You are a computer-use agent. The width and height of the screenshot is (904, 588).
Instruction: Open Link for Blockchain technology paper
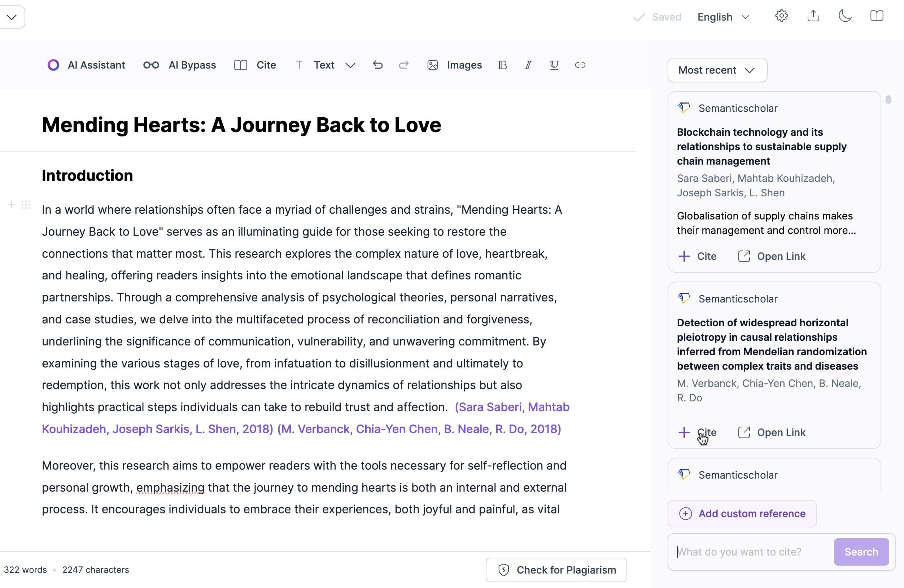click(x=772, y=256)
